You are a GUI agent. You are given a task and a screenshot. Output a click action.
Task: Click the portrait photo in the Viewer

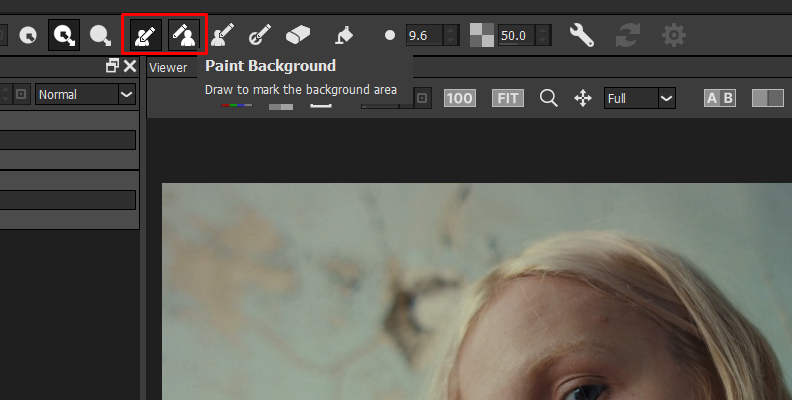(476, 291)
